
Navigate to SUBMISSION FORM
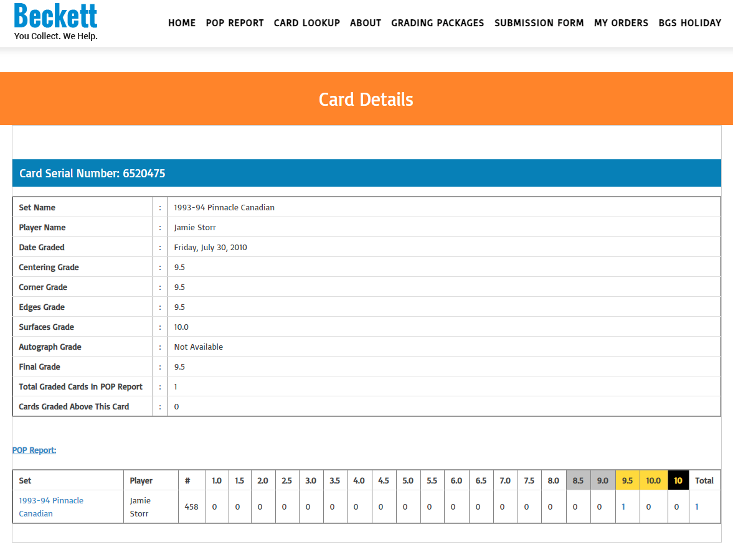click(x=539, y=23)
